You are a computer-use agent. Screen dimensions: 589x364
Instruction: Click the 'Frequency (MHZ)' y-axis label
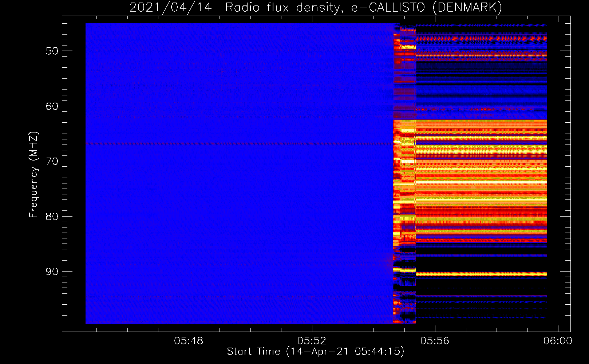point(33,175)
